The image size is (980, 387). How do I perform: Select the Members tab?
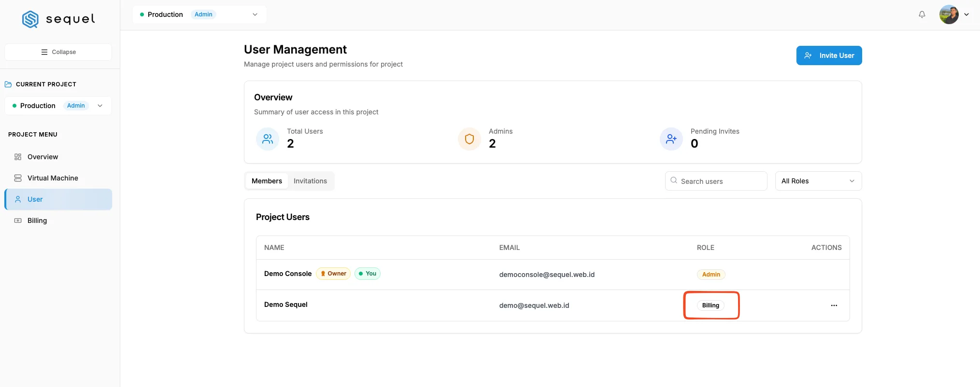pos(267,181)
